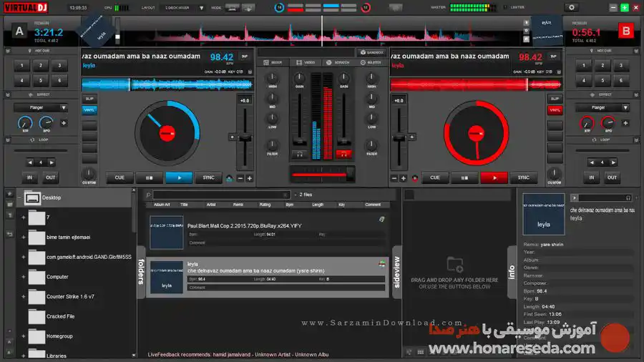Click the info side tab
The width and height of the screenshot is (644, 362).
[512, 272]
